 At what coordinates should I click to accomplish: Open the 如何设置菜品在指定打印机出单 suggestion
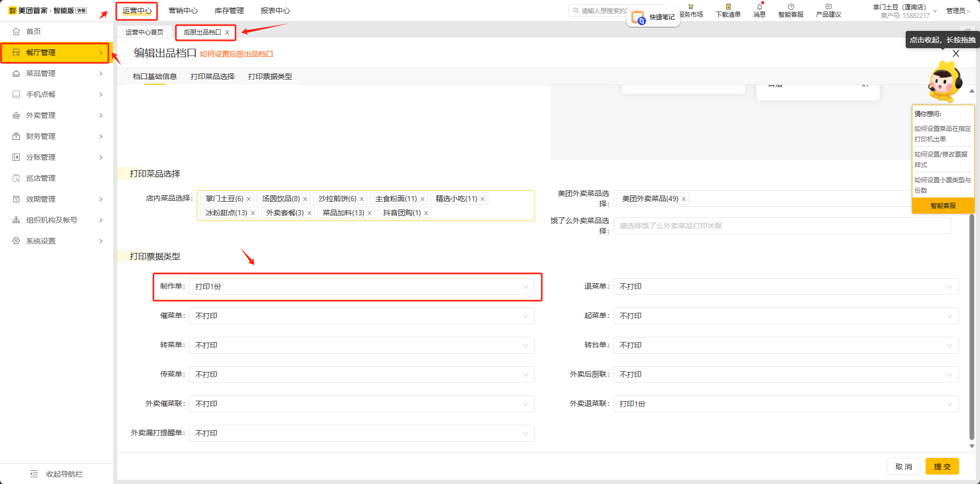942,134
